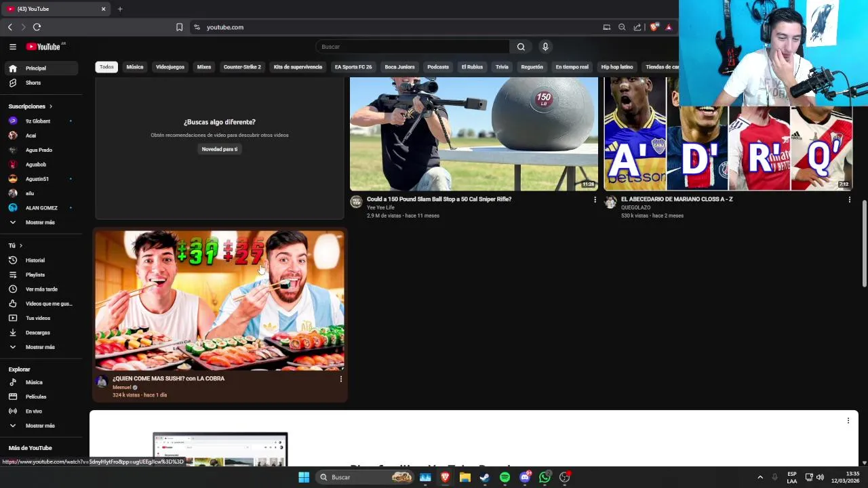Select the Todos filter chip
Viewport: 868px width, 488px height.
pyautogui.click(x=106, y=67)
